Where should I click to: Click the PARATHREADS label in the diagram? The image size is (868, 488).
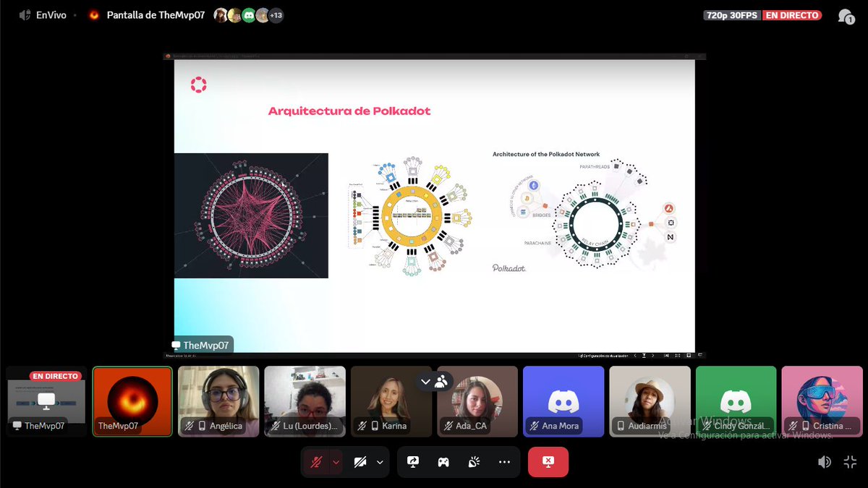point(596,167)
